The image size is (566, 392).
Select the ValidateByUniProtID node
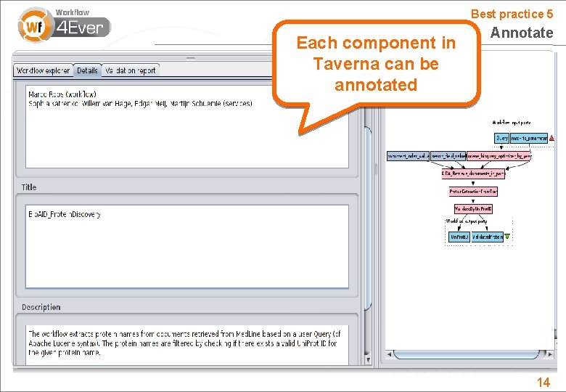click(473, 209)
